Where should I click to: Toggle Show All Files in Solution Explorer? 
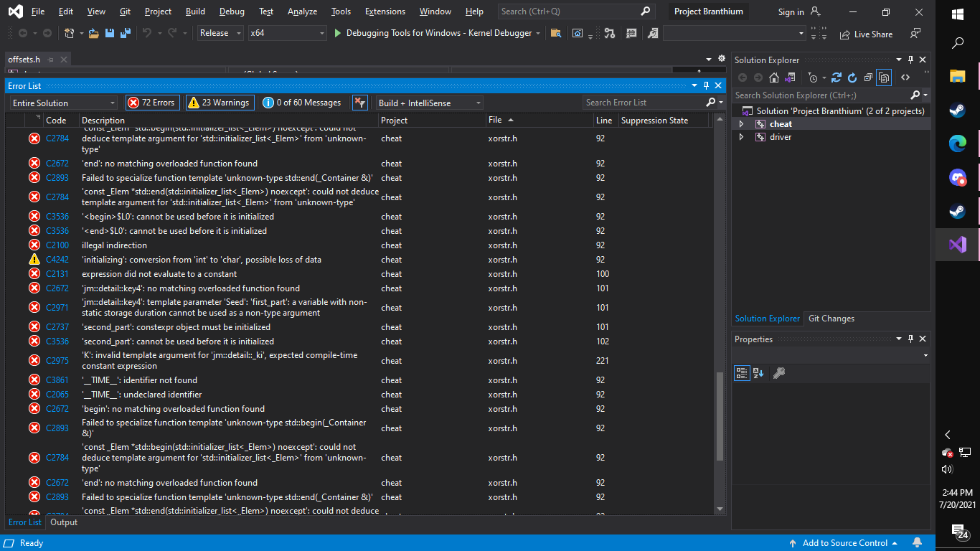click(x=884, y=77)
